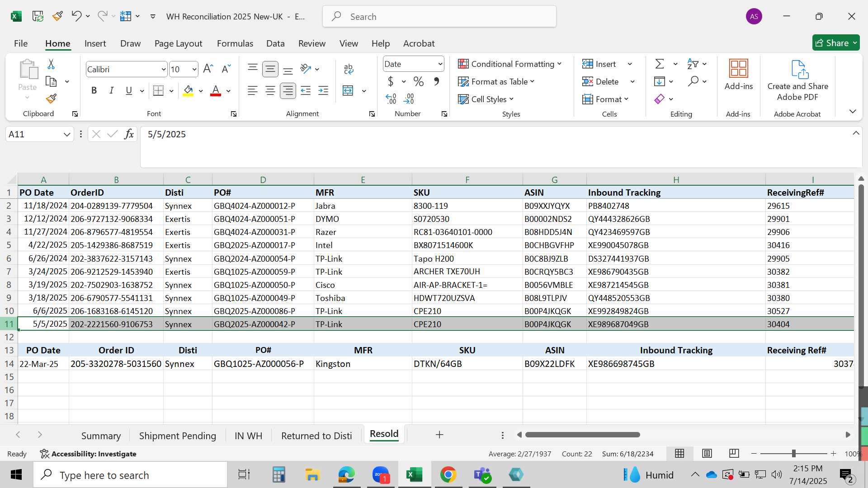Click the Clear eraser icon

tap(660, 99)
